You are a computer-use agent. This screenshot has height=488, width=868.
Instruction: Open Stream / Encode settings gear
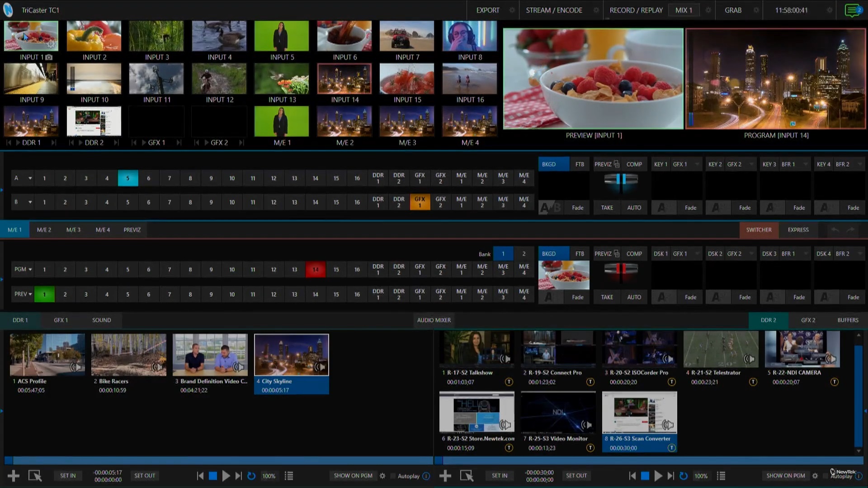(x=596, y=10)
